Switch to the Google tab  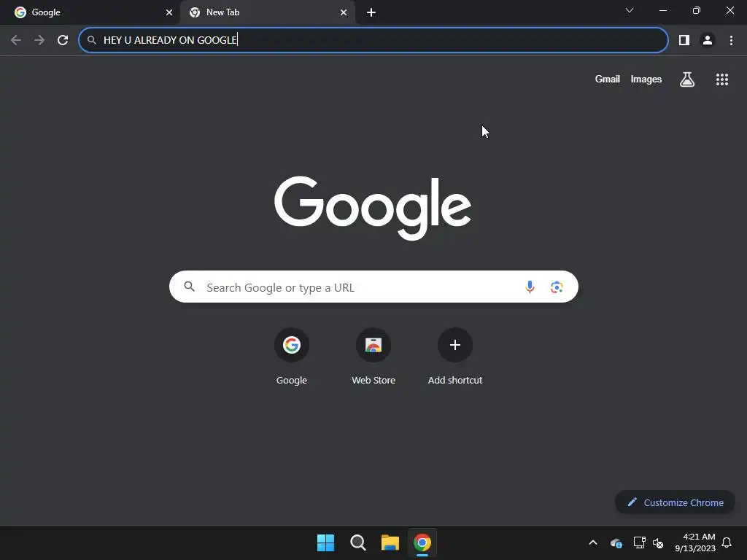[x=90, y=12]
